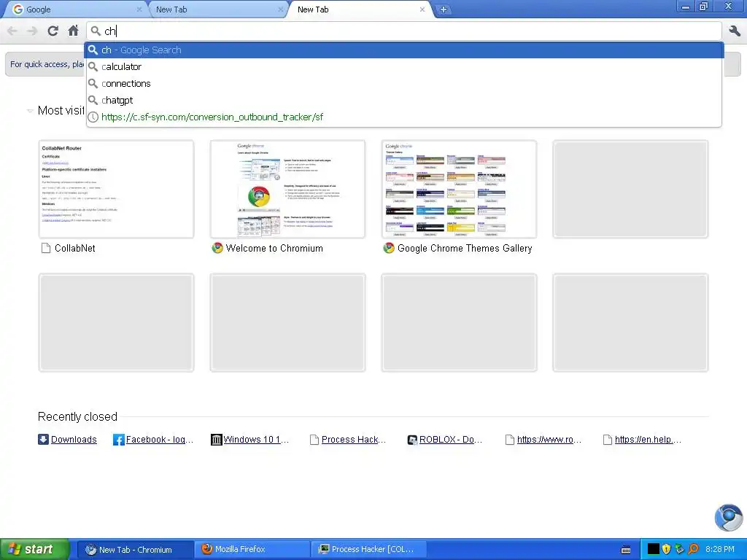The width and height of the screenshot is (747, 560).
Task: Click the orange magnifier tray icon
Action: coord(693,549)
